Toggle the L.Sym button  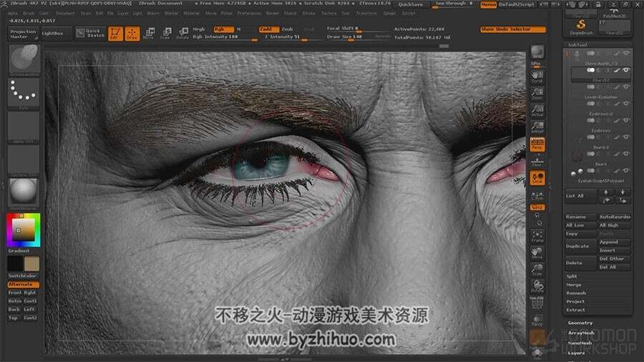click(x=537, y=196)
